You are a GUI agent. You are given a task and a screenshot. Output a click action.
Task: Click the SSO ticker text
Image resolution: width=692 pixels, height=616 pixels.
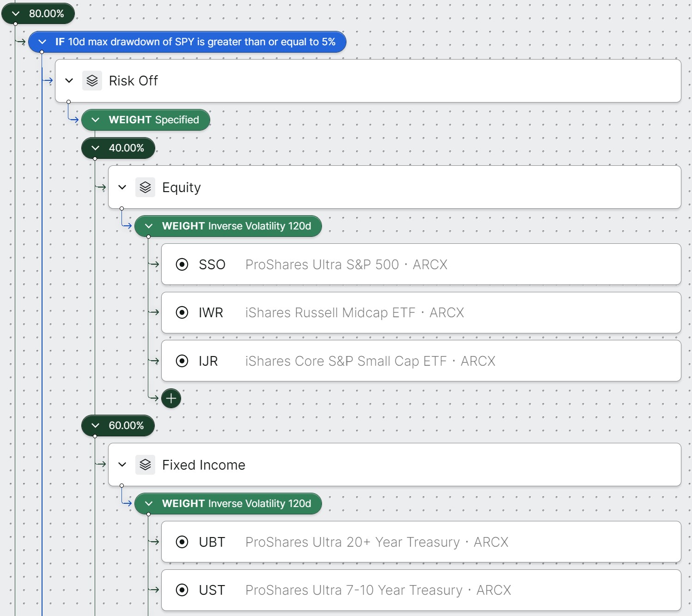point(212,265)
